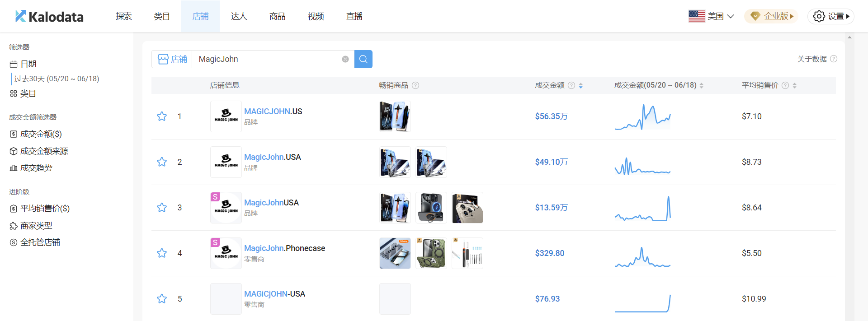Switch to the 达人 tab

coord(239,16)
